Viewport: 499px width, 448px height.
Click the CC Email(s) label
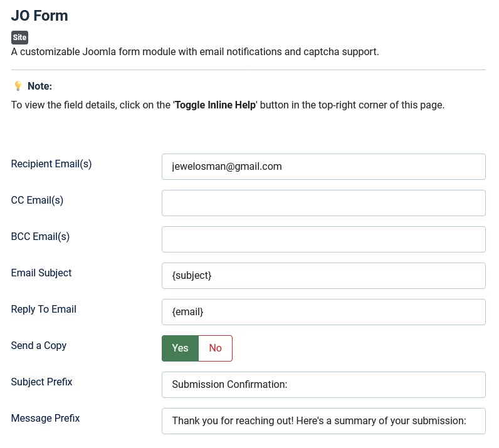tap(37, 200)
